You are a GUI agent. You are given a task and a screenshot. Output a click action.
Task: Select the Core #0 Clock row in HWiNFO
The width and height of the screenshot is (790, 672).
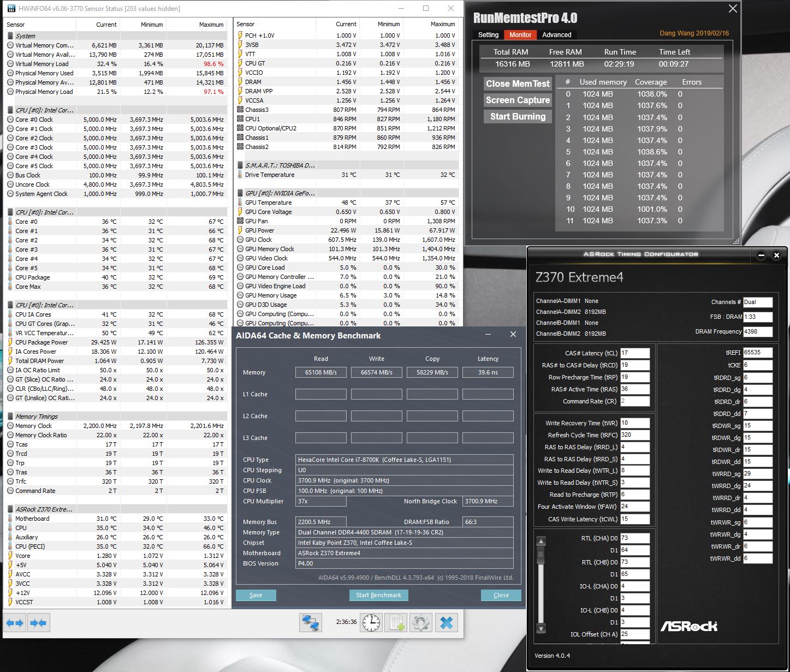pos(116,120)
